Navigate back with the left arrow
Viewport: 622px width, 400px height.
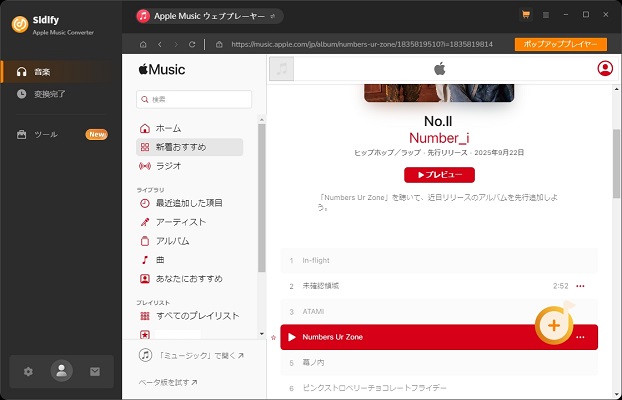coord(160,44)
